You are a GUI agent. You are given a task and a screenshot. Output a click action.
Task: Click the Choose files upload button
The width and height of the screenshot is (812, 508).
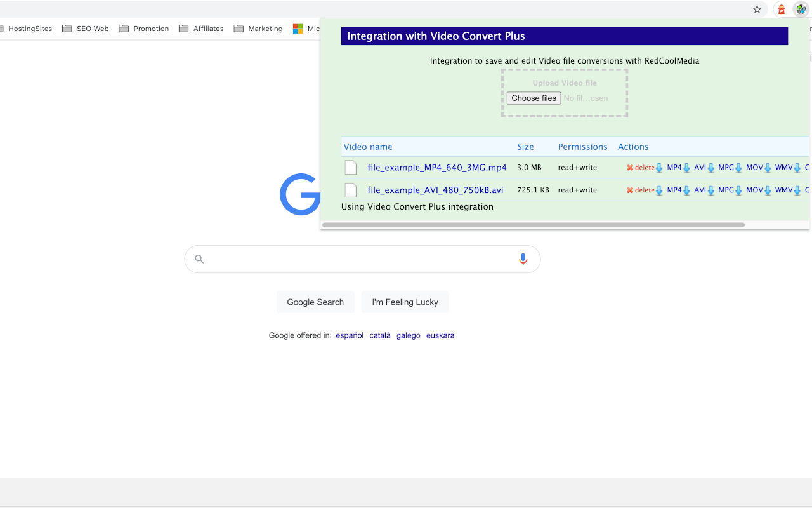tap(534, 98)
